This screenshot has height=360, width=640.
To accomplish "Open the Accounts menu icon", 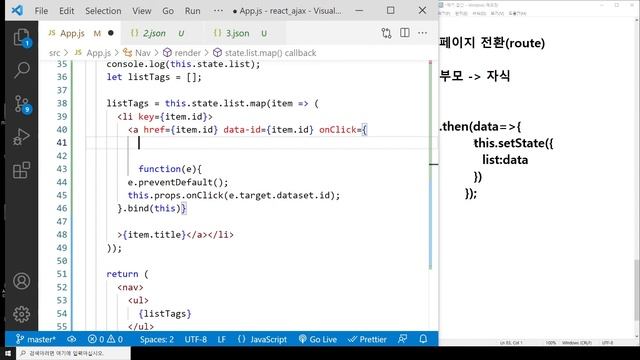I will coord(22,281).
